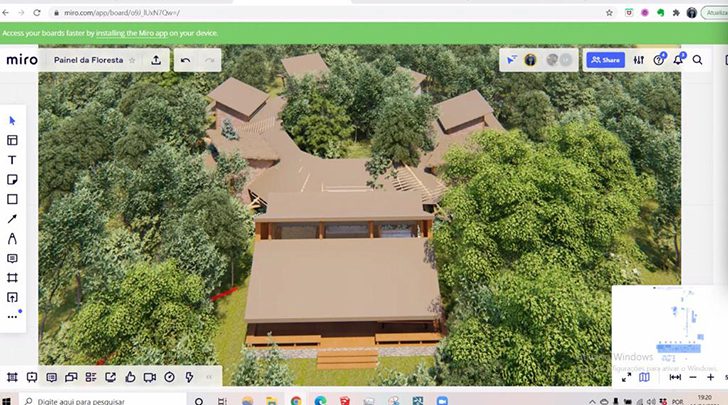Open the board settings sliders menu
728x405 pixels.
pos(639,60)
